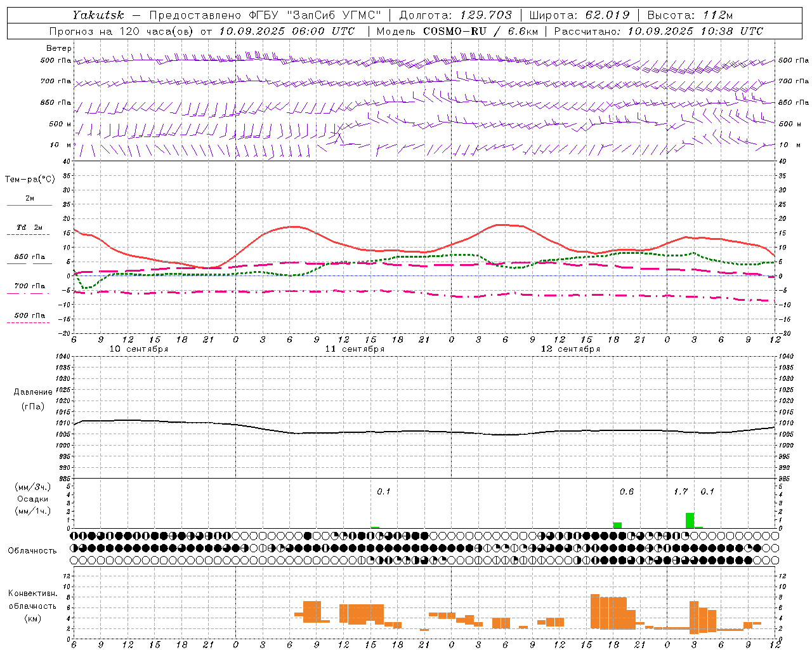Viewport: 812px width, 650px height.
Task: Click the 'Td 2м' dew point legend entry
Action: [x=30, y=227]
